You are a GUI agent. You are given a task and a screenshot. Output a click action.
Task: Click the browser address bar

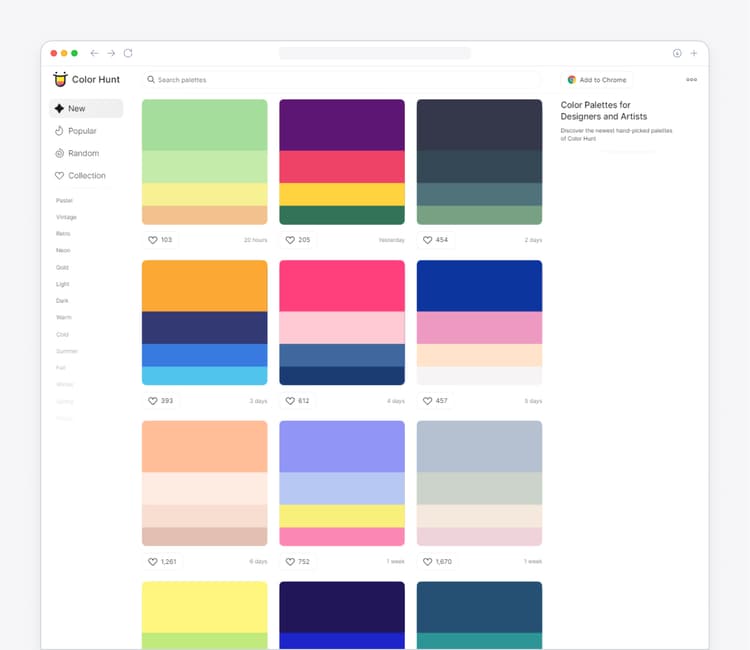coord(375,53)
